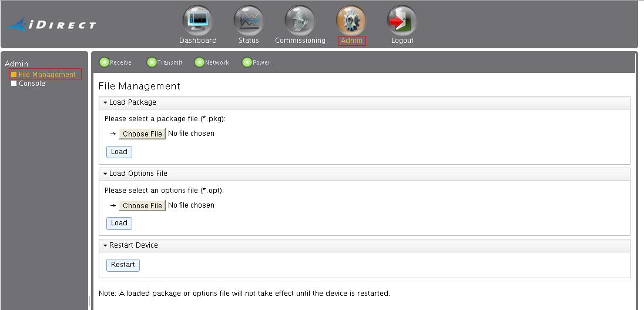Open the Commissioning satellite dish icon
The height and width of the screenshot is (310, 644).
pyautogui.click(x=300, y=21)
